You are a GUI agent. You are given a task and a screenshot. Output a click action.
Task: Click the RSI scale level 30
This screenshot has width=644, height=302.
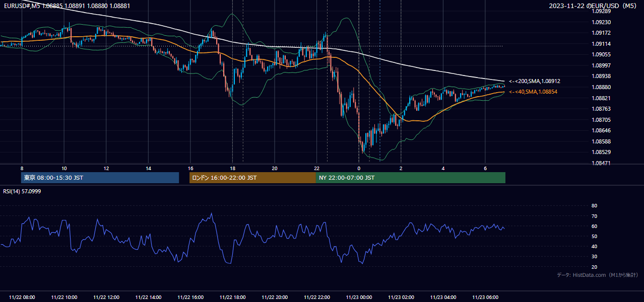(594, 257)
